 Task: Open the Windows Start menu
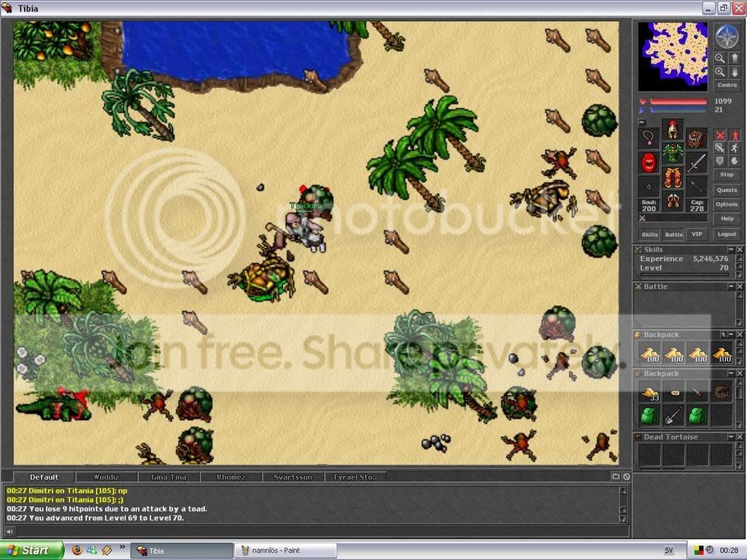pyautogui.click(x=31, y=551)
